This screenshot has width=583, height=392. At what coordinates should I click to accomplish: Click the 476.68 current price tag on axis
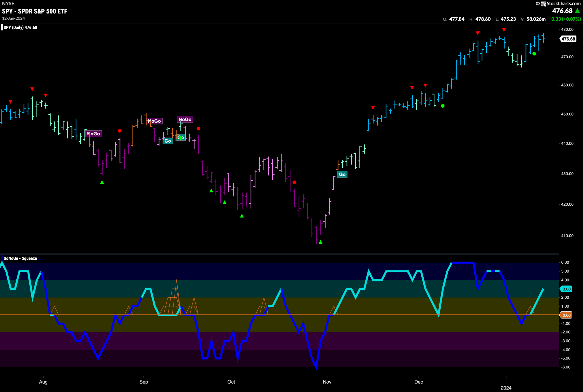[568, 39]
